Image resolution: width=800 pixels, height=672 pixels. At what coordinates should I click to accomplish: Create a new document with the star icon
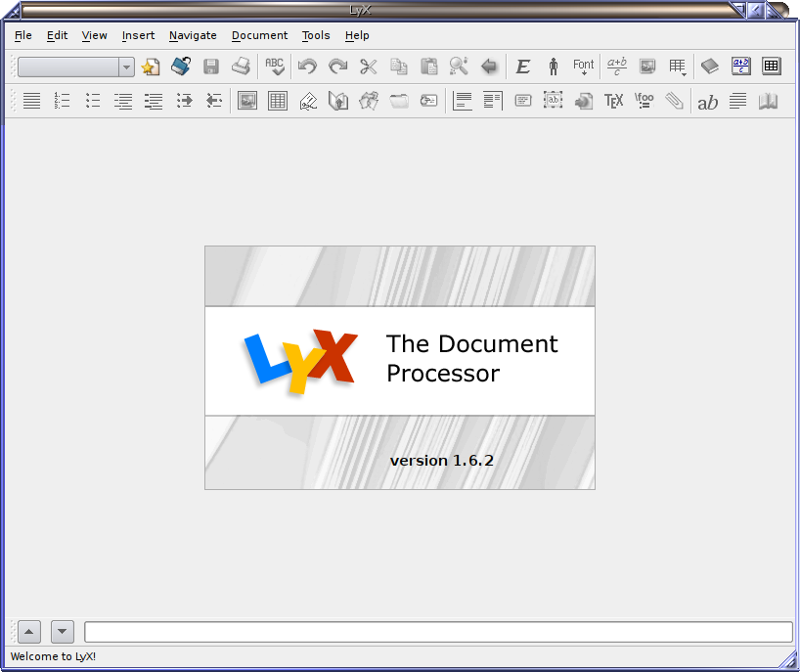pos(151,67)
